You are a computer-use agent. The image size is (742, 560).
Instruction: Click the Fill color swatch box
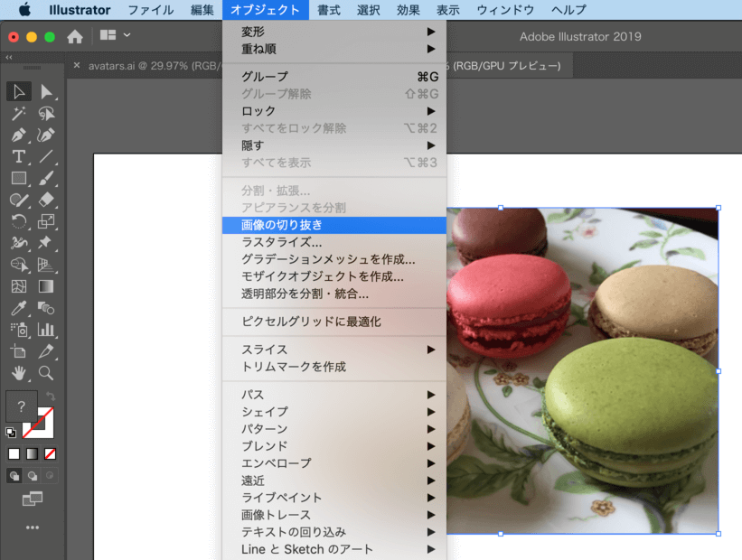coord(22,407)
